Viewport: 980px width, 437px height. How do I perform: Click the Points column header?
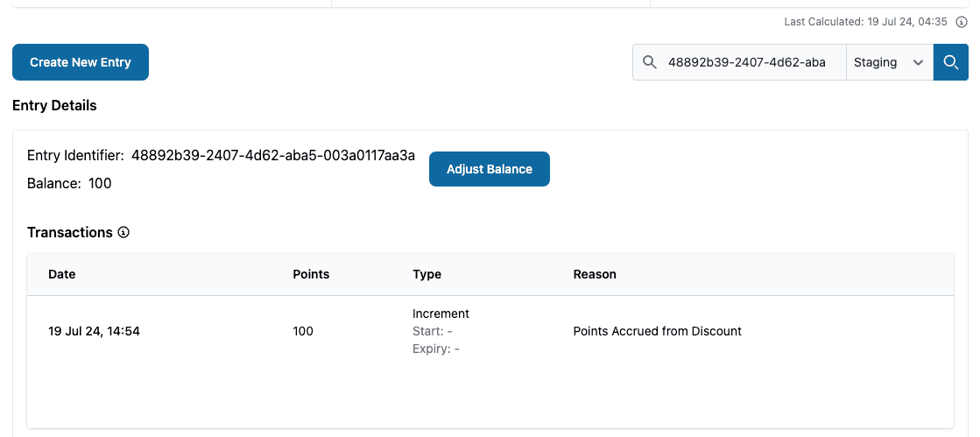pos(311,274)
